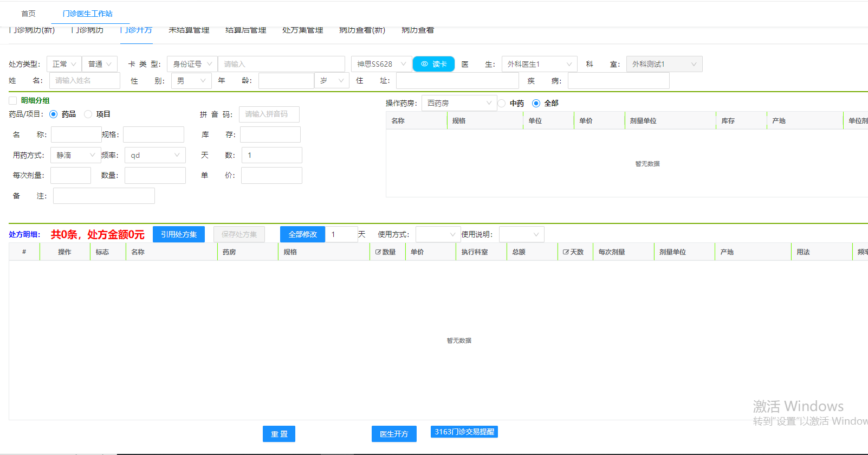Click the 引用处方集 button
This screenshot has width=868, height=455.
pos(179,234)
